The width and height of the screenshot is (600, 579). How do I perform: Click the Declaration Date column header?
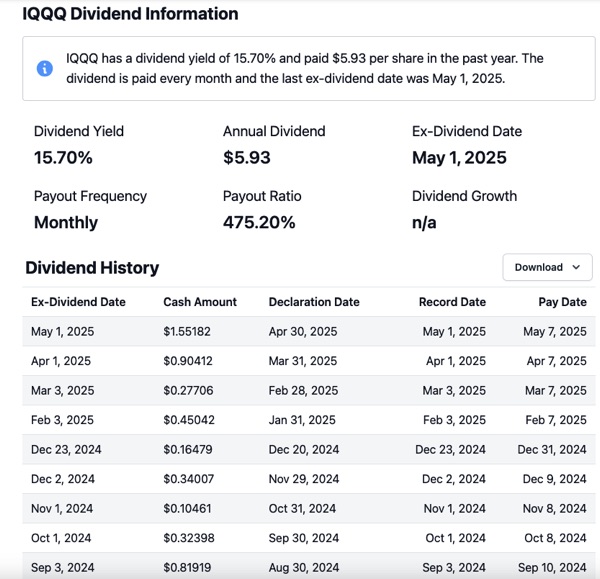[x=314, y=302]
